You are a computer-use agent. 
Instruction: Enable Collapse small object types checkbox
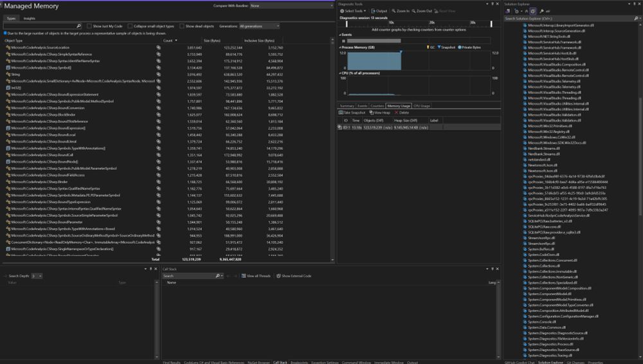pos(130,26)
